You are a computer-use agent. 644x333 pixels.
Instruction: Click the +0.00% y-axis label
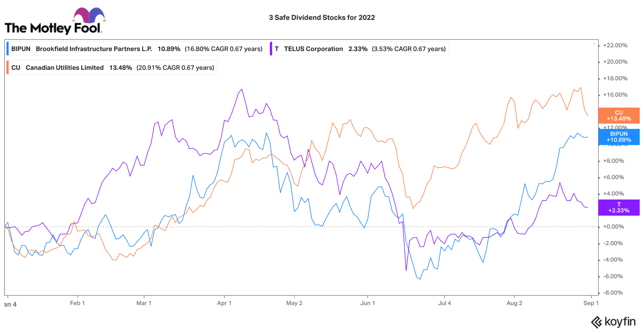(613, 227)
